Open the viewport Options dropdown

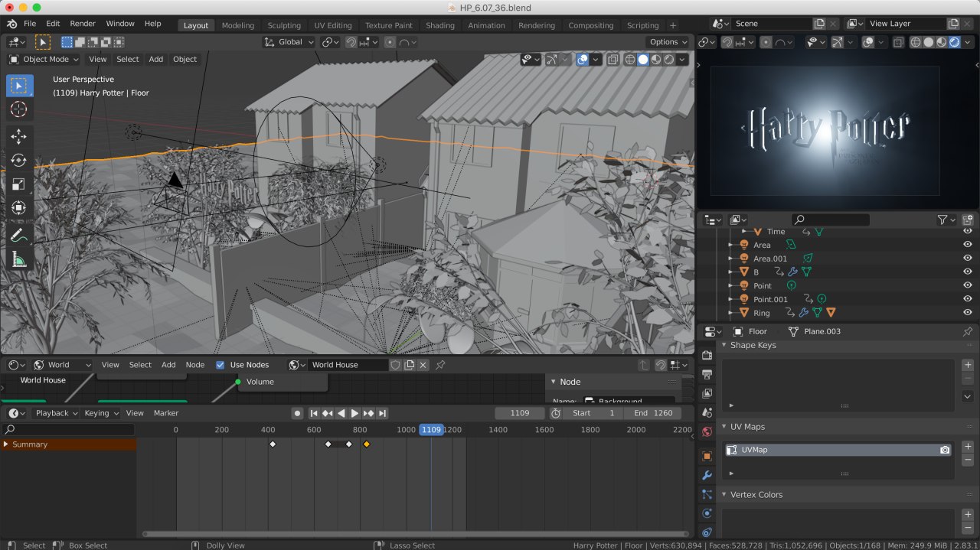point(668,42)
